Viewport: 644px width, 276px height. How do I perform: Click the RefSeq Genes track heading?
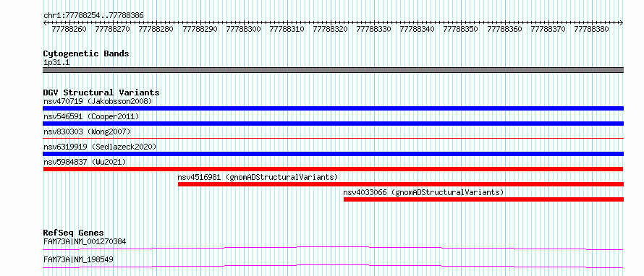point(73,233)
